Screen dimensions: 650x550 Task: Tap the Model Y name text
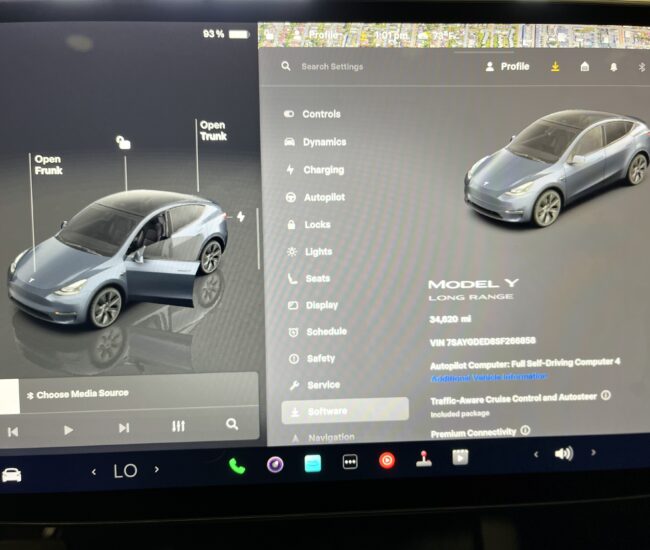(473, 284)
